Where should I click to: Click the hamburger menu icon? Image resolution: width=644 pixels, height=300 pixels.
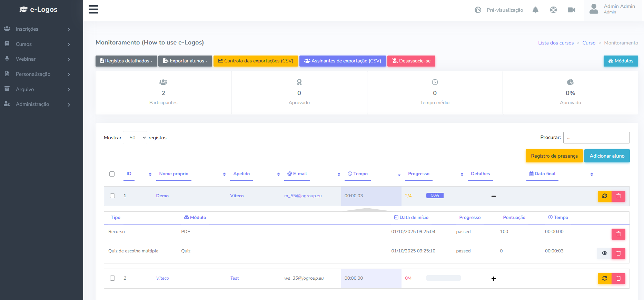(93, 9)
